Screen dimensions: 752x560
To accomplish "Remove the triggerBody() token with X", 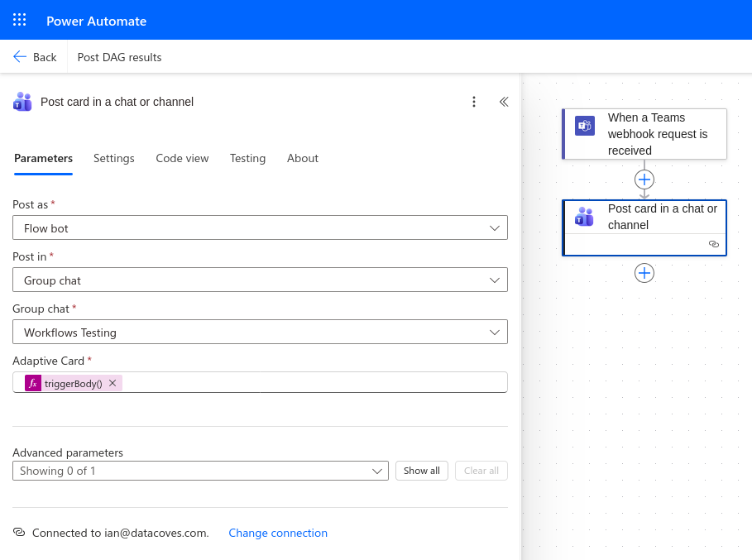I will tap(113, 383).
